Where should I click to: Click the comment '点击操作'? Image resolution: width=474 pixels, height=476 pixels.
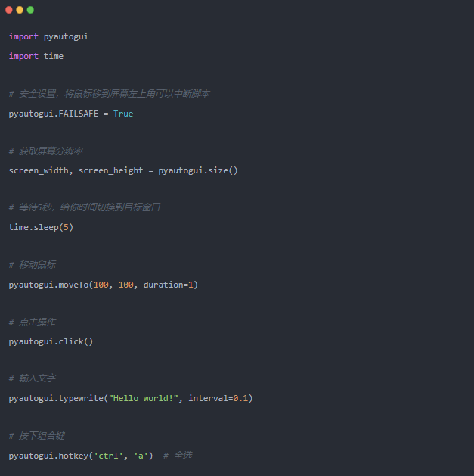coord(33,322)
